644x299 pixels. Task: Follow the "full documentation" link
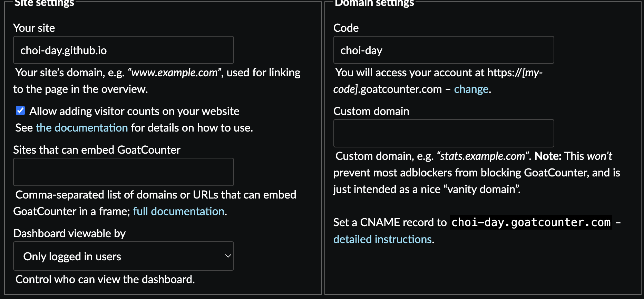coord(178,211)
